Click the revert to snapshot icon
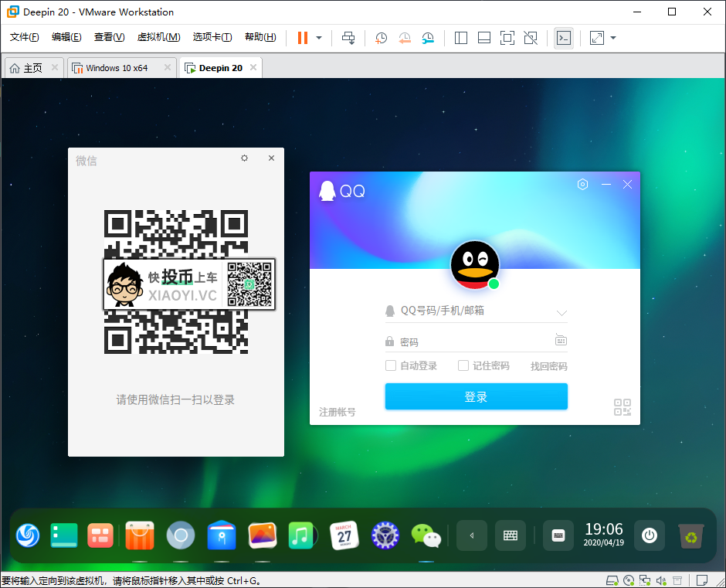Screen dimensions: 726x588 [405, 38]
